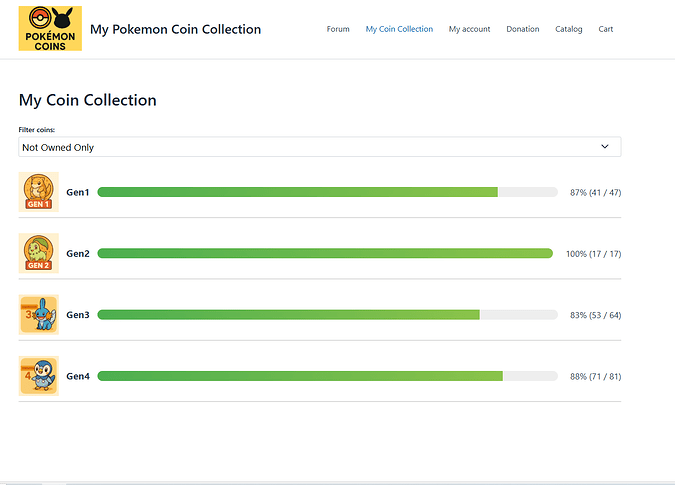Click the "100% (17 / 17)" text

click(x=593, y=254)
